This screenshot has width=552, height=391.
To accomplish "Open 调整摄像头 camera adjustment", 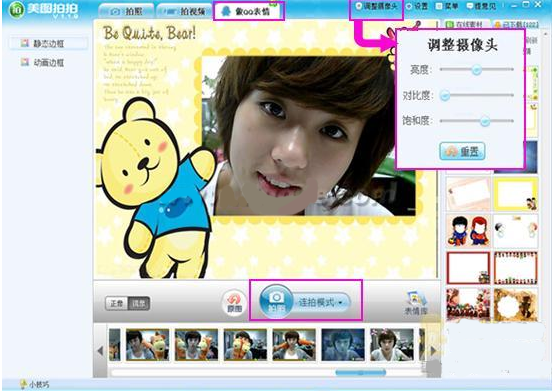I will (376, 6).
